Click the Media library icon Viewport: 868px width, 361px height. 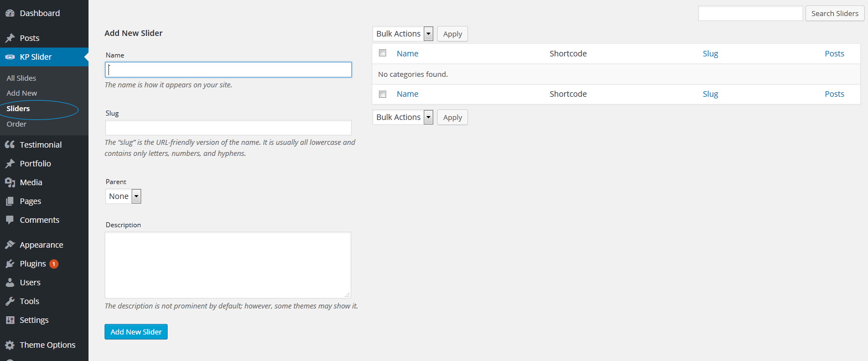pyautogui.click(x=10, y=182)
